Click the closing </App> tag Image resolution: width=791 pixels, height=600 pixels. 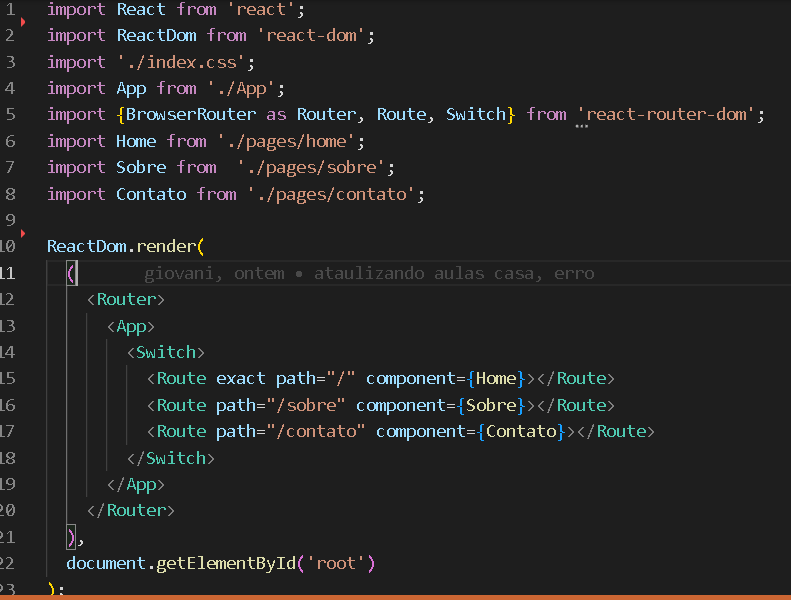(136, 484)
